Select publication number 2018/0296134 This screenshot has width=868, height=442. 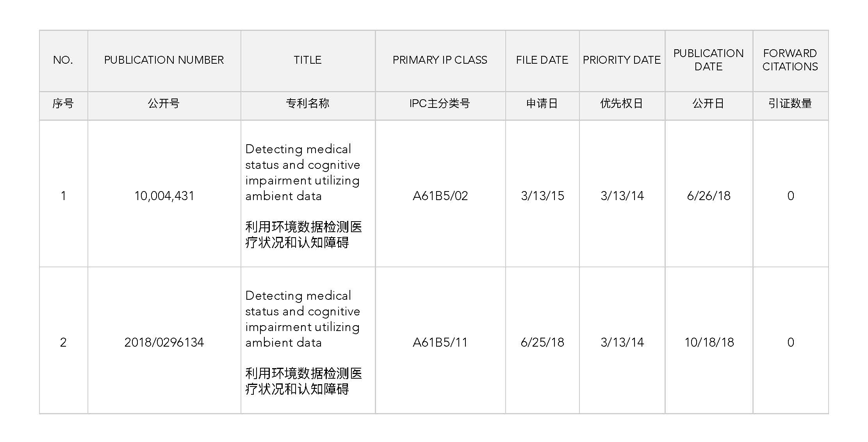164,342
